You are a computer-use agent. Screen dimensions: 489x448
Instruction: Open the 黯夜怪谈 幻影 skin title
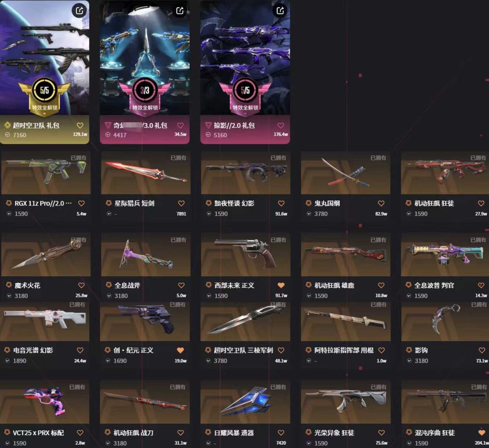234,203
